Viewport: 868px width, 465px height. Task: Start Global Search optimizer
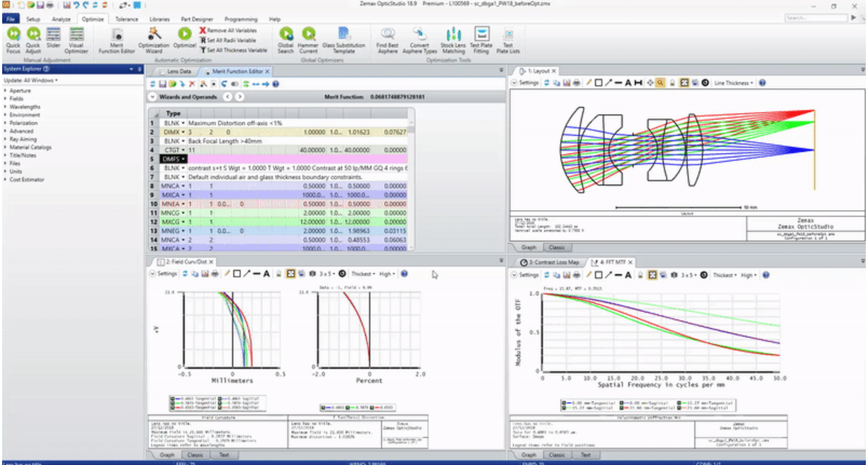(x=286, y=40)
